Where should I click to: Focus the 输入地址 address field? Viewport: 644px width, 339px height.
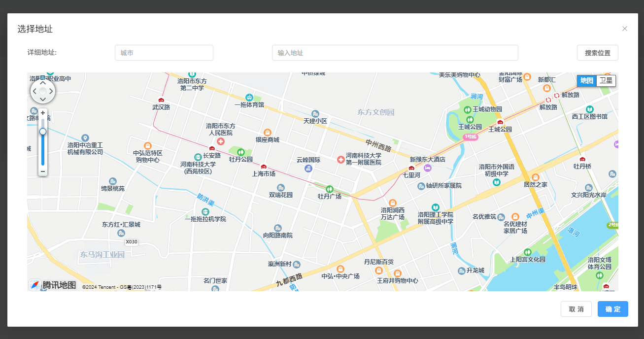point(395,53)
